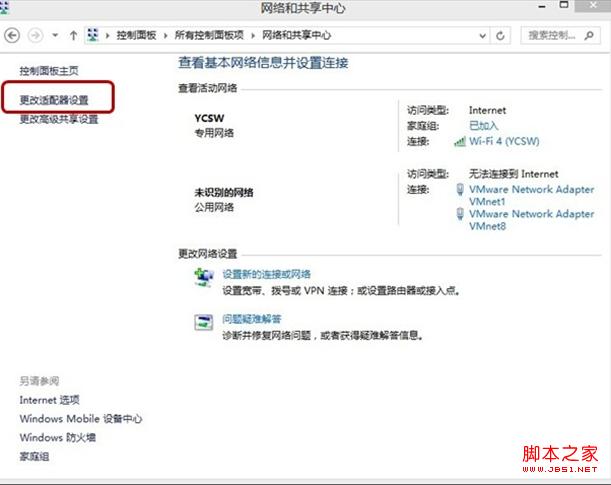The image size is (611, 485).
Task: Click 未识别的网络 network name
Action: (224, 192)
